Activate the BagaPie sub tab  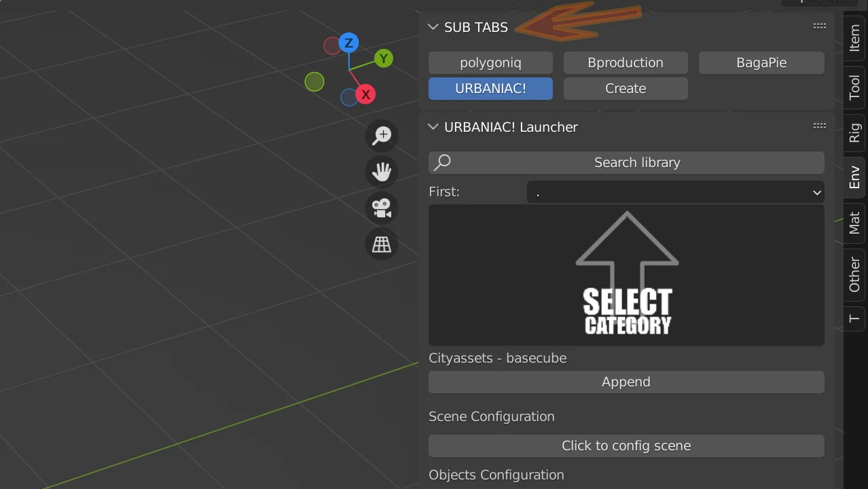pos(761,63)
